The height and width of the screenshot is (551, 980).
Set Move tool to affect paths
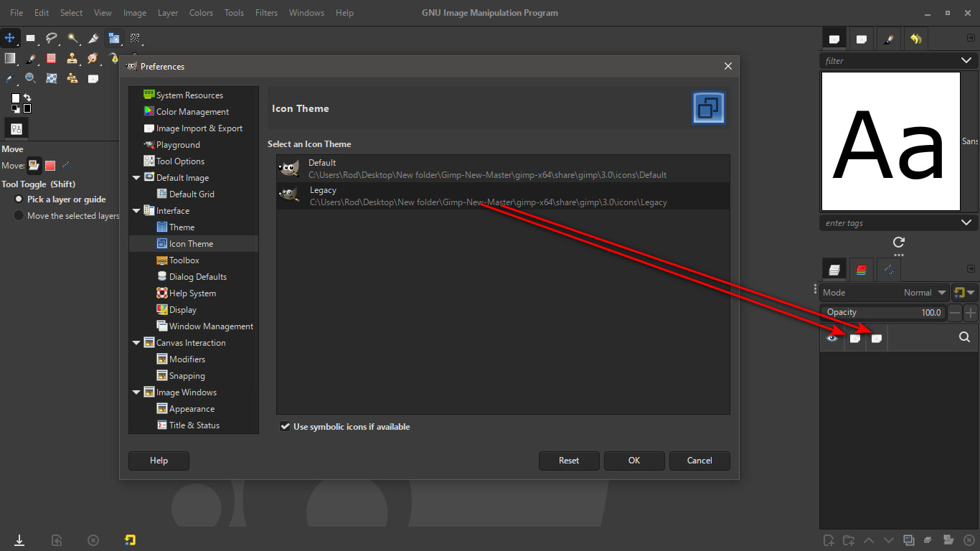coord(66,166)
